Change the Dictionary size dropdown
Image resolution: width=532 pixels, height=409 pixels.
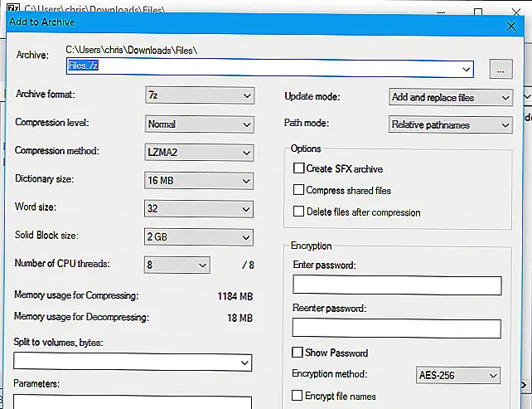199,181
